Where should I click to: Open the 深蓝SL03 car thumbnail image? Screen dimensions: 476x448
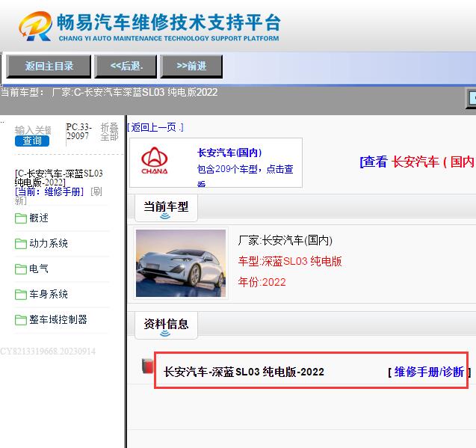coord(181,263)
